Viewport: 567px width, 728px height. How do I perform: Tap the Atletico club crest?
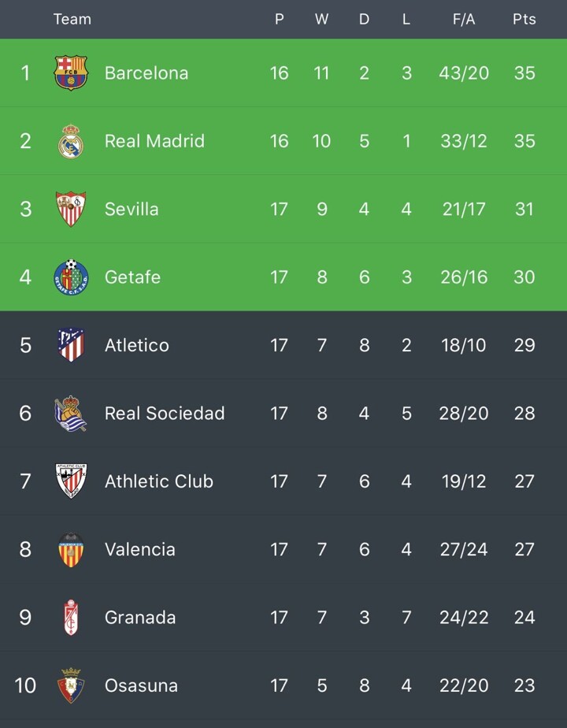(x=71, y=345)
